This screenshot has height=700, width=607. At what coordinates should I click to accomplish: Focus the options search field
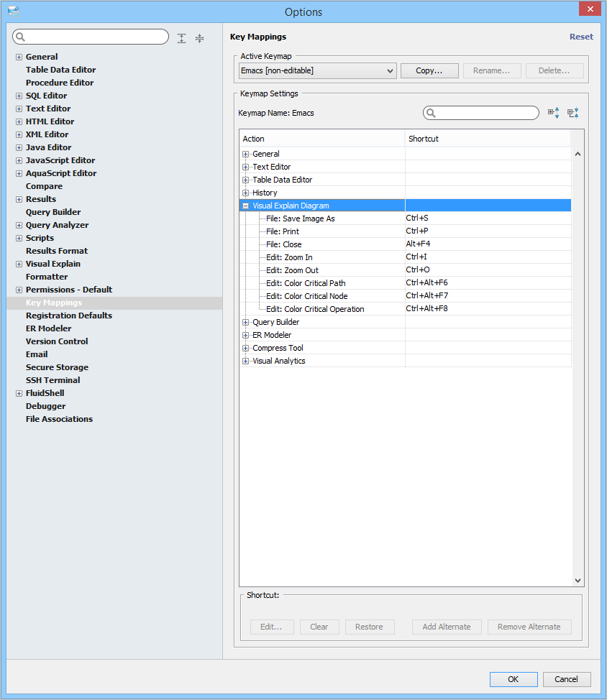91,37
